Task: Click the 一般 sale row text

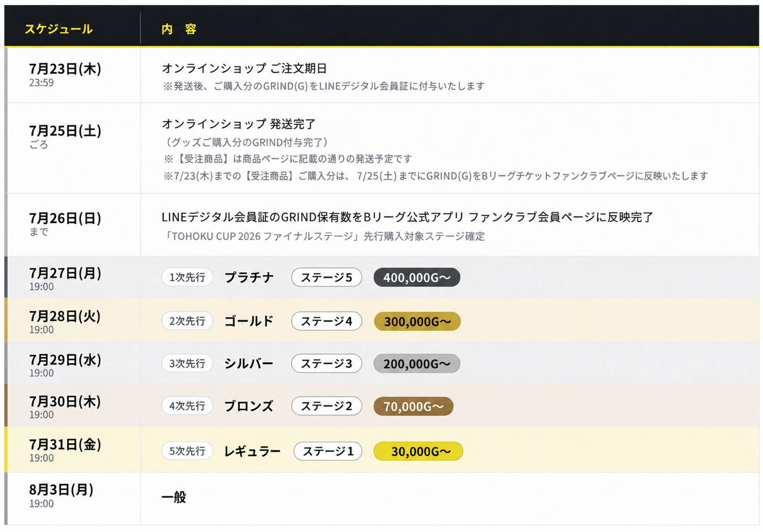Action: (174, 497)
